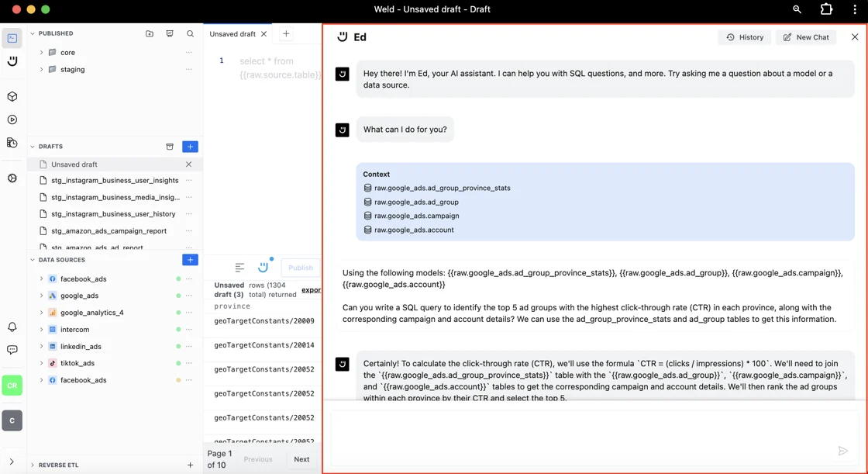Click the send message arrow icon
868x474 pixels.
(842, 451)
